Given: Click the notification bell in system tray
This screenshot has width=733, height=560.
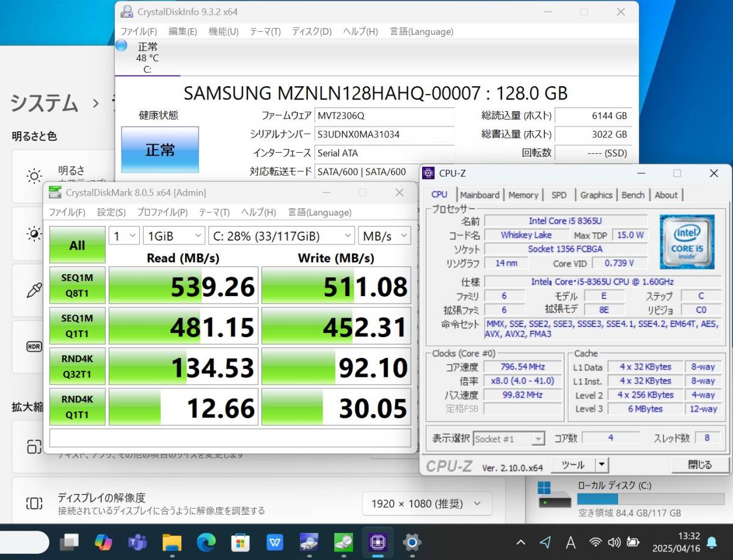Looking at the screenshot, I should tap(712, 542).
